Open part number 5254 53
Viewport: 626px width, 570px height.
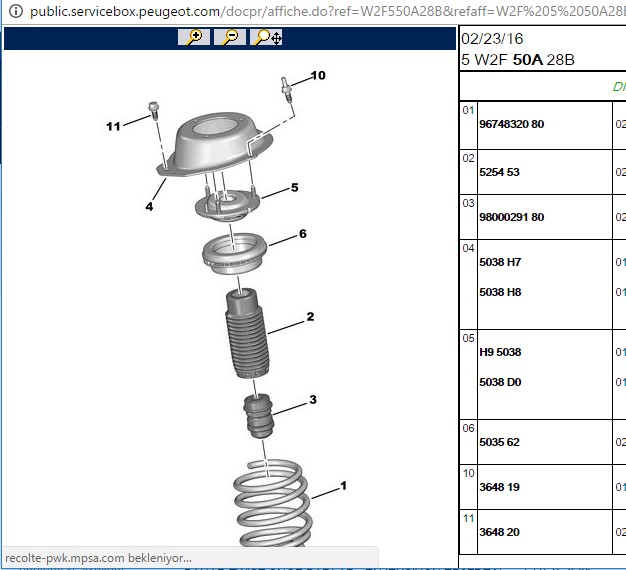[x=499, y=172]
